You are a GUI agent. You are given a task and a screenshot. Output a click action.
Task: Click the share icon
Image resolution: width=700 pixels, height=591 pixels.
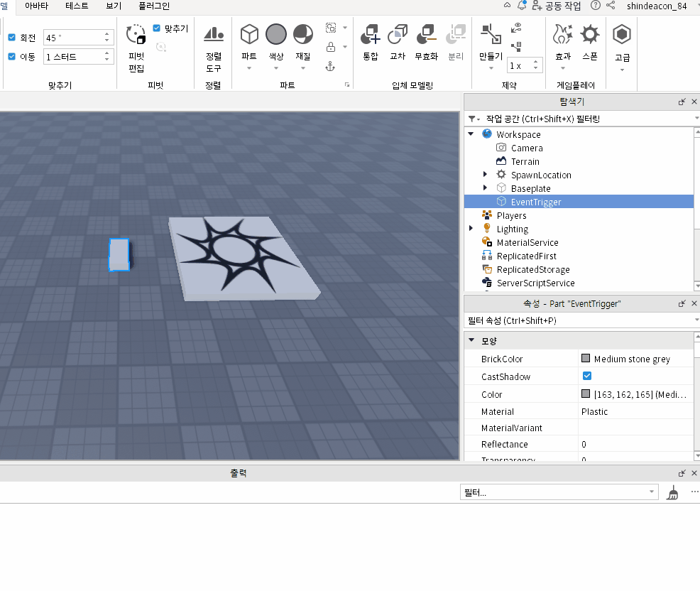[x=611, y=6]
